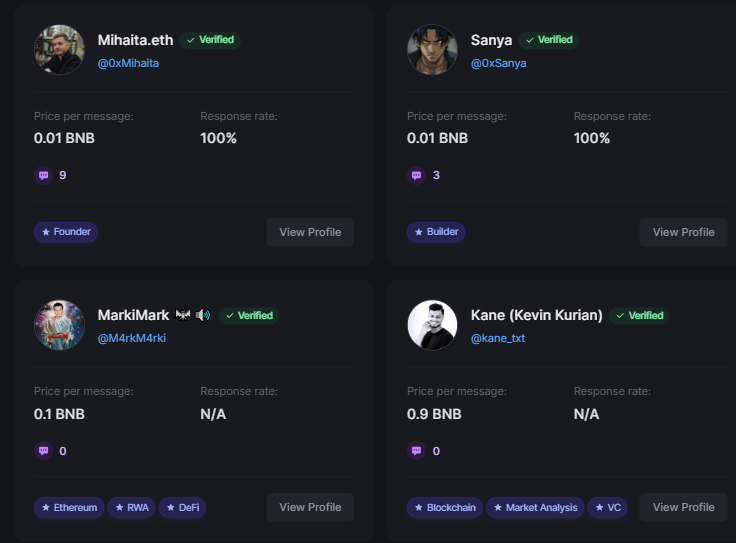Select the DeFi tag on MarkiMark's card
This screenshot has height=543, width=736.
183,507
